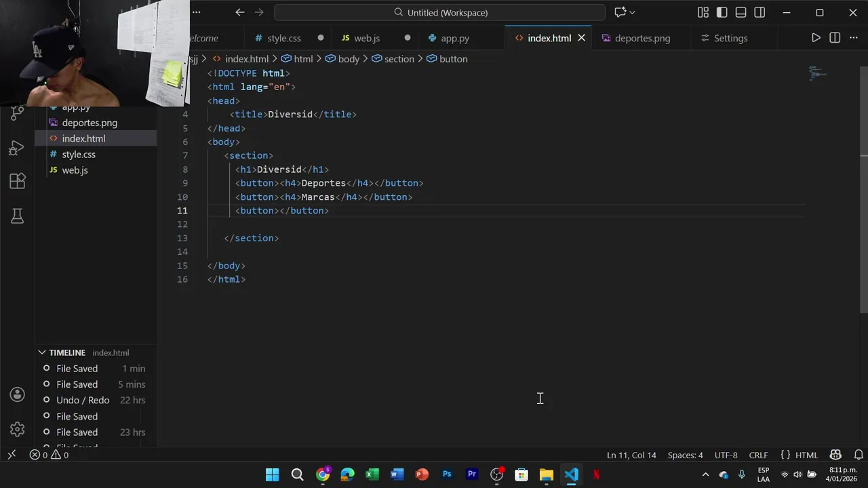Screen dimensions: 868x488
Task: Switch to the app.py tab
Action: pyautogui.click(x=455, y=38)
